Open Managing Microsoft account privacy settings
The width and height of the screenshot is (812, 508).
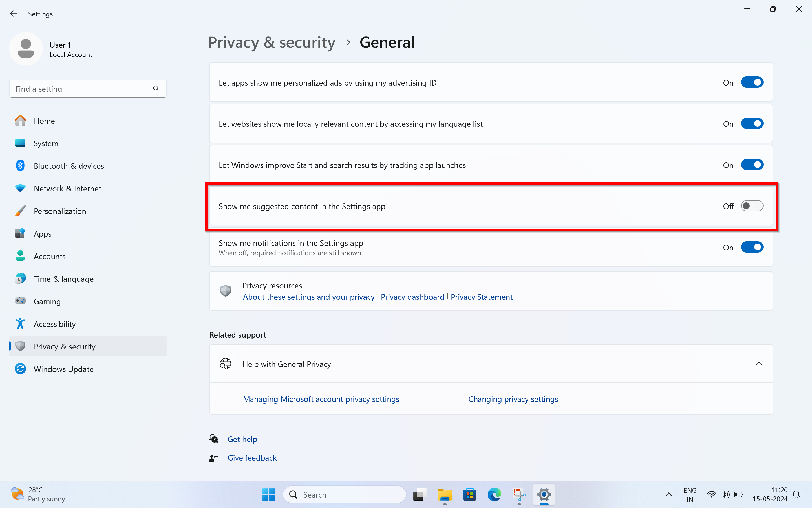[x=321, y=399]
